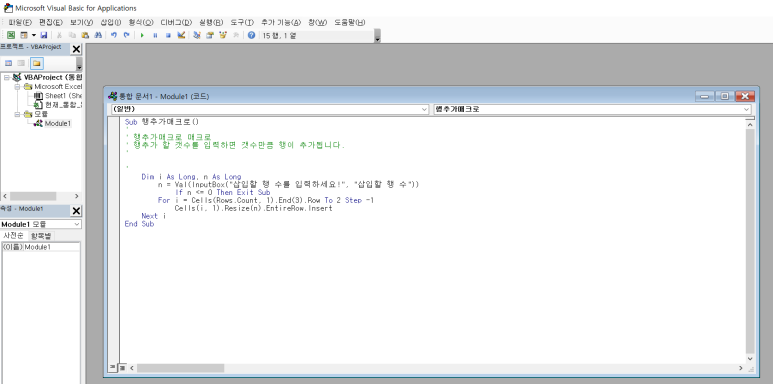Collapse the 모듈 folder node

coord(17,114)
